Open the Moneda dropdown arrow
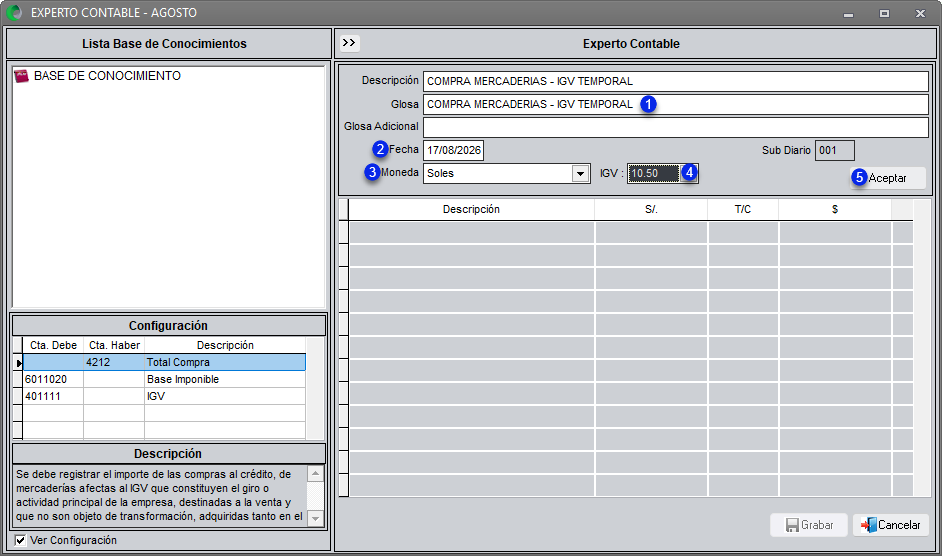The image size is (942, 556). click(x=580, y=174)
